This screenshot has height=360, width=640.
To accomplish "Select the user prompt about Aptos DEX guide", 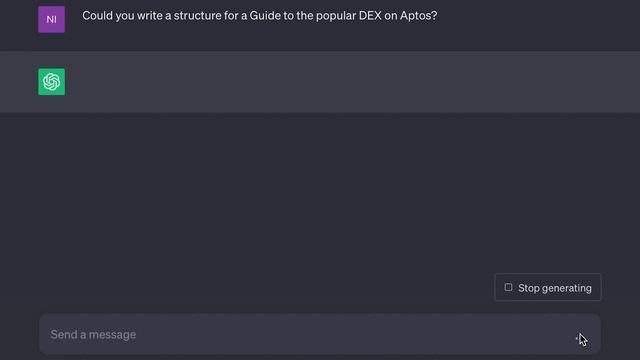I will [x=260, y=16].
